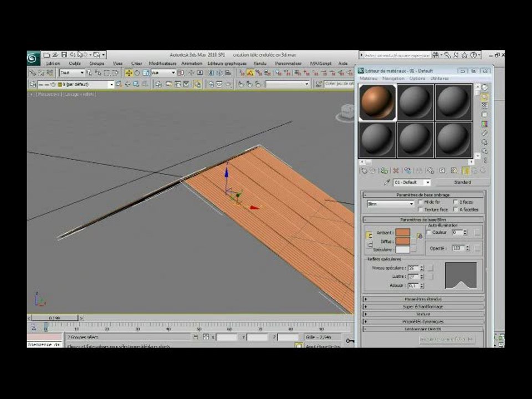This screenshot has height=399, width=532.
Task: Open the 01 - Default material name dropdown
Action: tap(412, 182)
